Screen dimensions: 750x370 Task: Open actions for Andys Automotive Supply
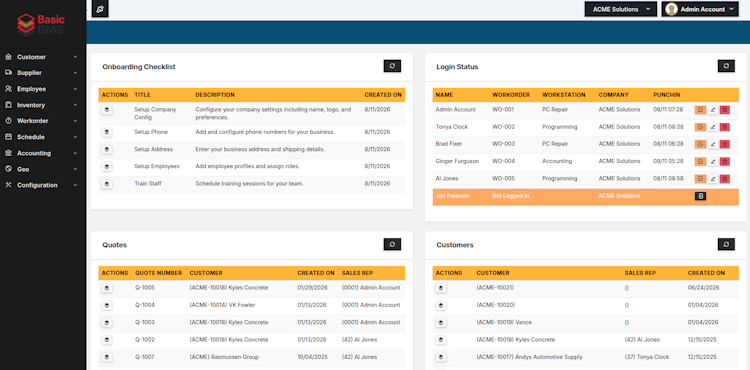click(441, 357)
